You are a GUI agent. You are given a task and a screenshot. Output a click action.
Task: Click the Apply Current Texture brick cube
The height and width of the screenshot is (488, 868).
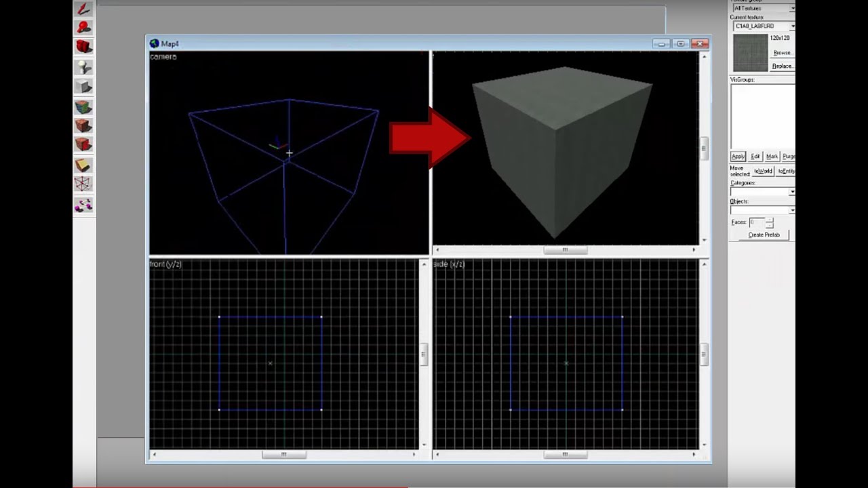(x=83, y=125)
